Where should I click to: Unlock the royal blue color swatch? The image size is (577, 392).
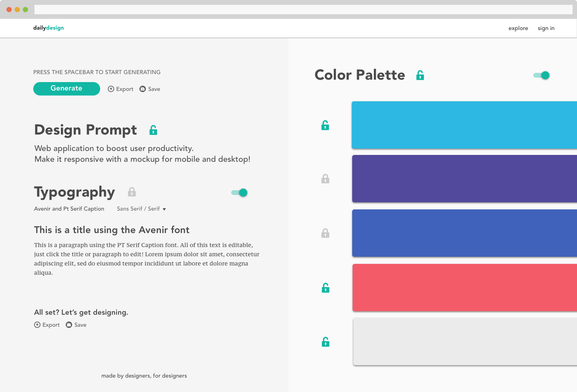pos(325,233)
